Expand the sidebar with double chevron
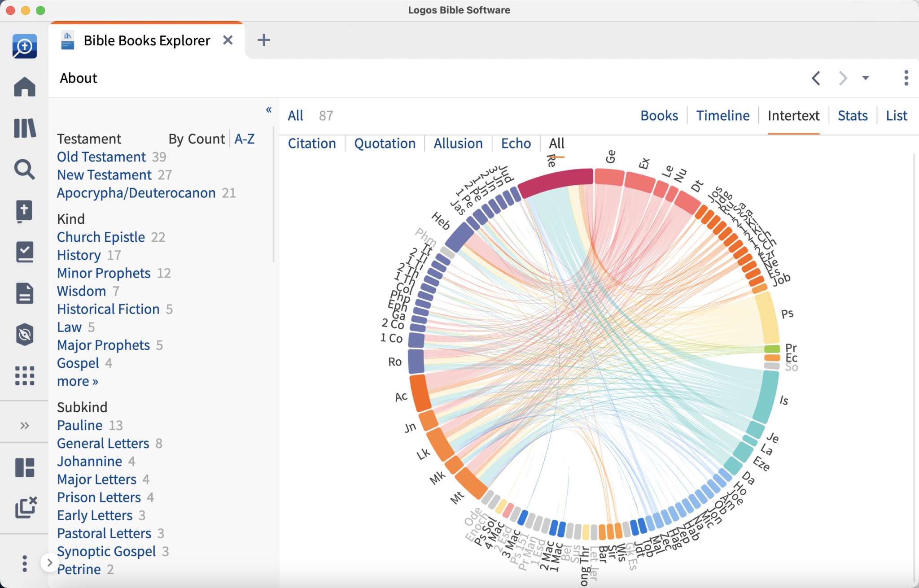919x588 pixels. [24, 425]
